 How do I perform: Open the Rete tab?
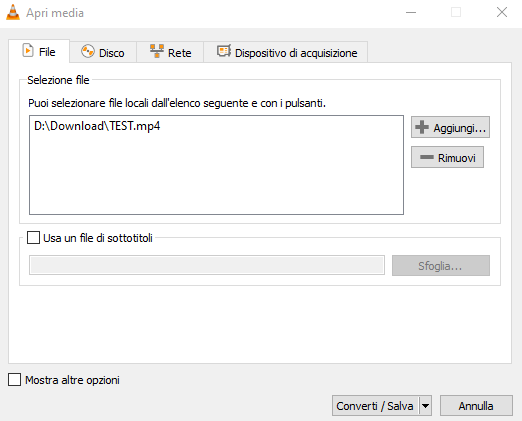(170, 52)
